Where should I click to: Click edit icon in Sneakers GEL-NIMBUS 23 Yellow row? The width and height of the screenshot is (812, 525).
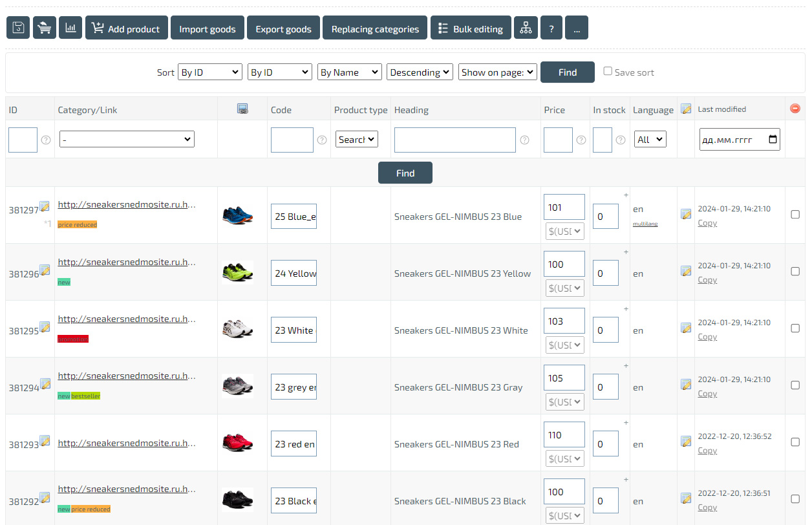click(x=685, y=271)
